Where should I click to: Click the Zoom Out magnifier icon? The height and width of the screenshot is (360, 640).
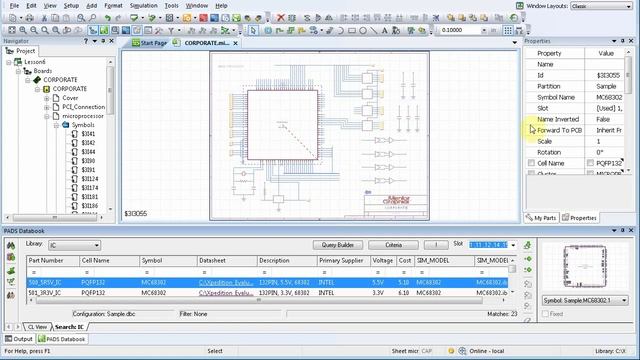point(34,30)
